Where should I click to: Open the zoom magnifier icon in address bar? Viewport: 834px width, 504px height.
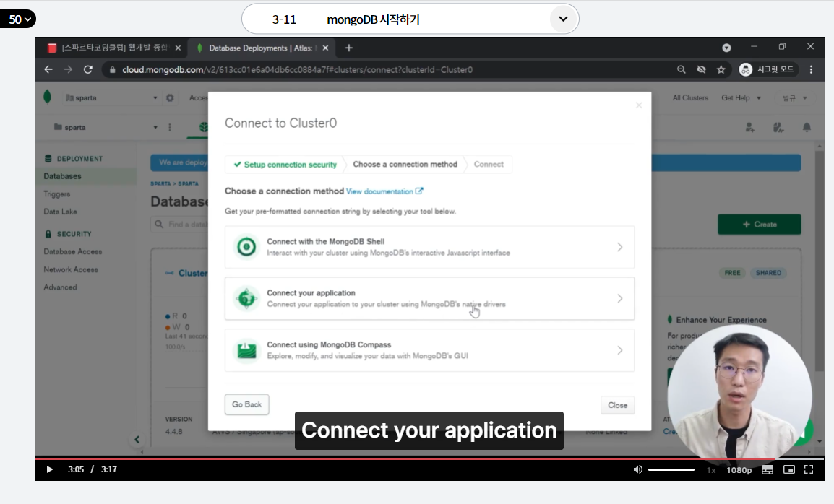[x=681, y=69]
